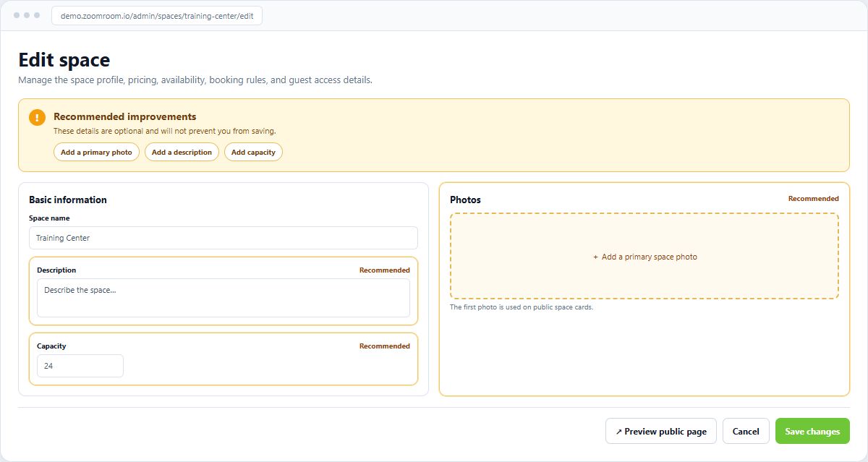This screenshot has width=868, height=462.
Task: Click the Recommended improvements banner title
Action: click(125, 116)
